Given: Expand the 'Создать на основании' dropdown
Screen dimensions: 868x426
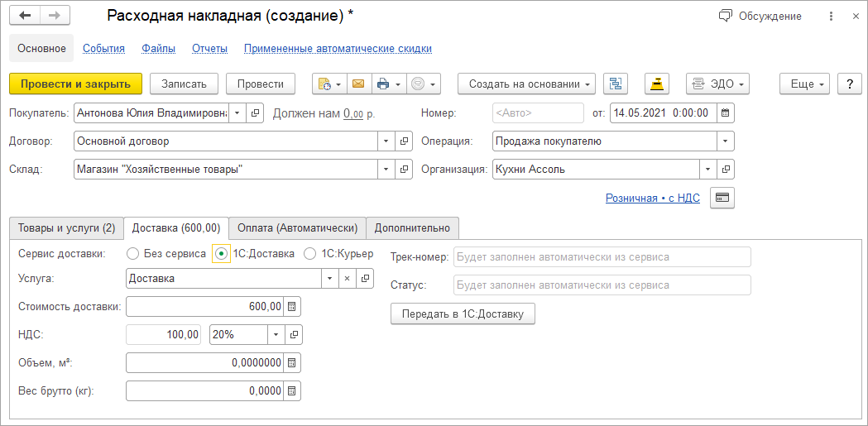Looking at the screenshot, I should (526, 84).
